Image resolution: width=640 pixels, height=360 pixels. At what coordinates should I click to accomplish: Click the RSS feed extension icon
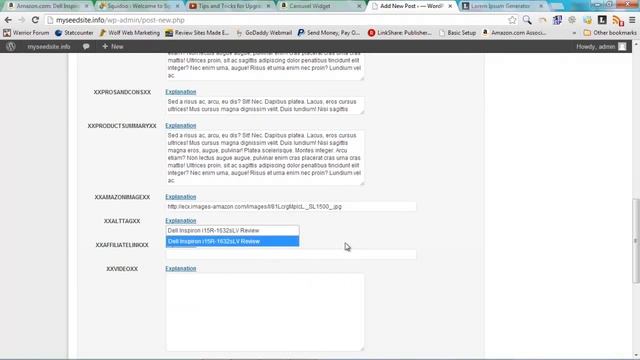click(x=618, y=20)
